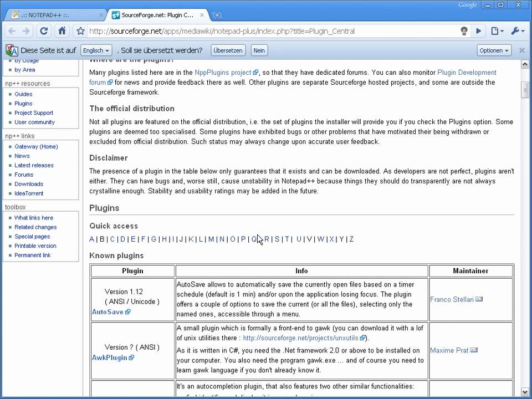Jump to quick access letter S
Viewport: 532px width, 399px height.
tap(277, 239)
